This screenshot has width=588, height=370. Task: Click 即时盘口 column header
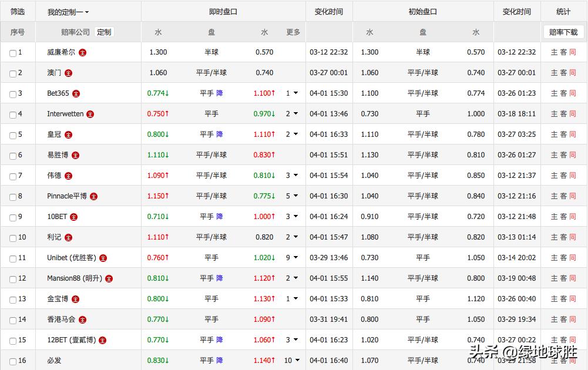tap(223, 12)
